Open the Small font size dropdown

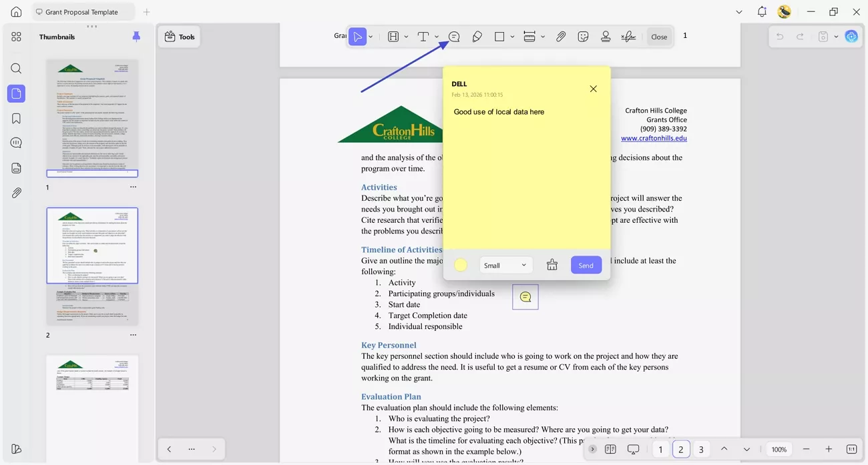pos(505,265)
